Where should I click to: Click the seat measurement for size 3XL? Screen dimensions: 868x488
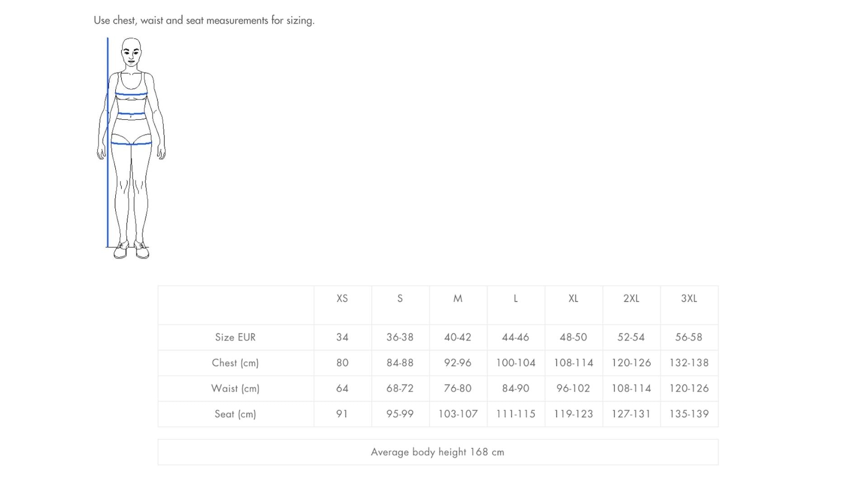689,414
